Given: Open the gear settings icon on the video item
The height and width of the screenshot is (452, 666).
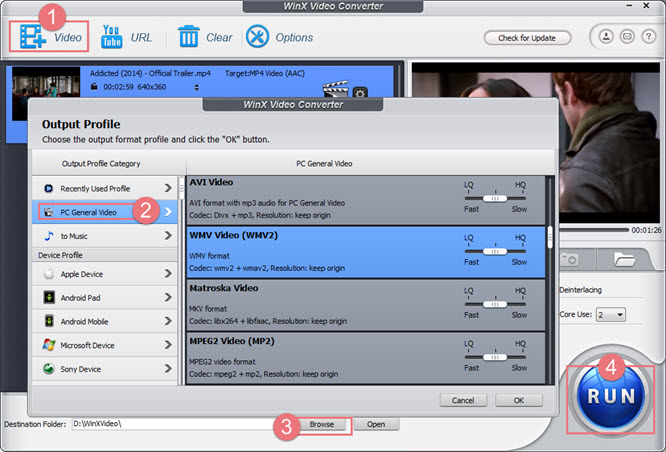Looking at the screenshot, I should point(360,93).
